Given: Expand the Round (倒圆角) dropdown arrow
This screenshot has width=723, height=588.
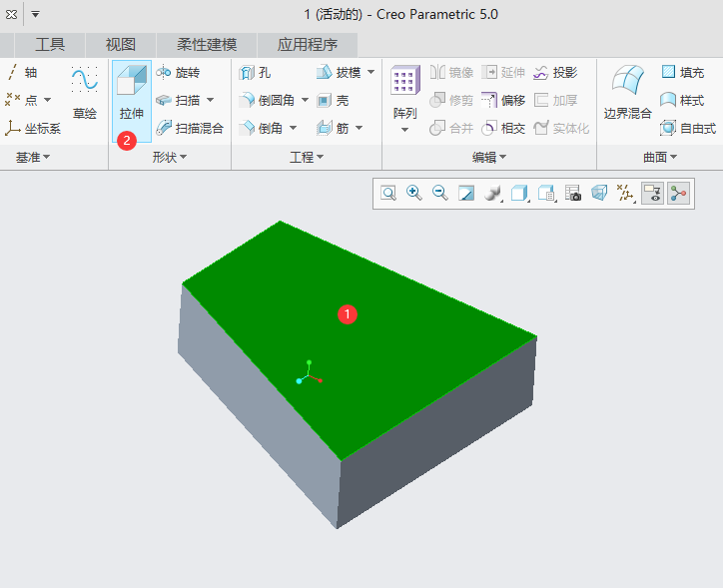Looking at the screenshot, I should coord(305,100).
